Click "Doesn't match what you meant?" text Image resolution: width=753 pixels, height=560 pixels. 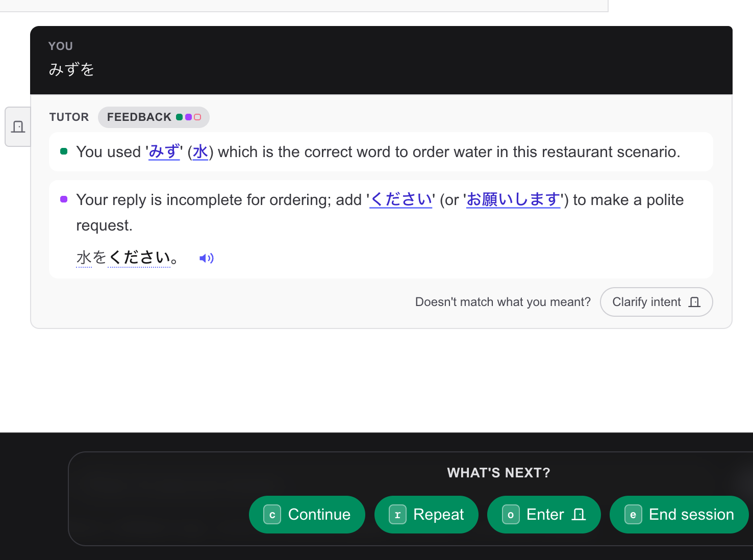pos(503,302)
